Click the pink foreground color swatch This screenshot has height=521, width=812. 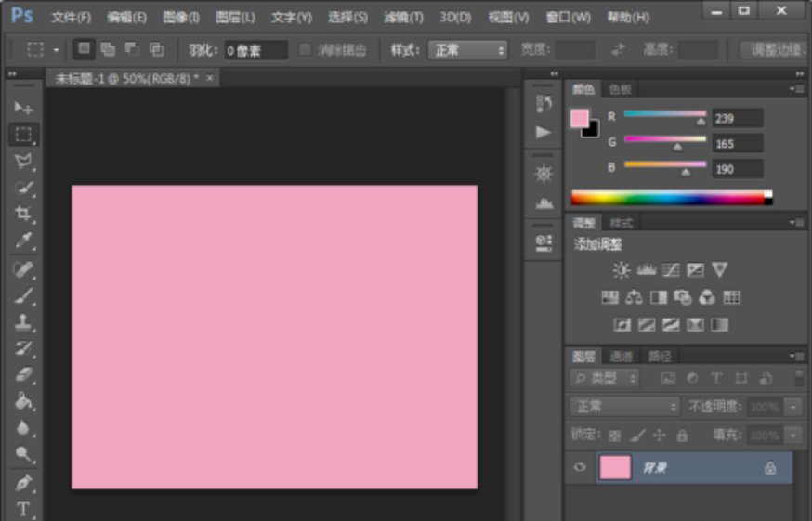coord(580,119)
